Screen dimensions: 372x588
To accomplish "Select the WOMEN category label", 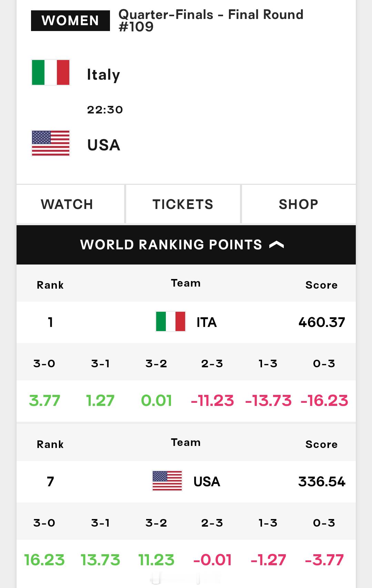I will (70, 21).
